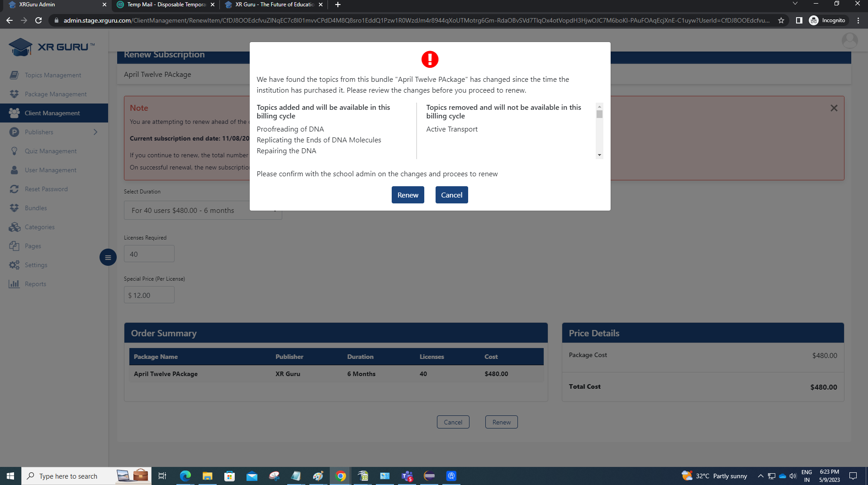Click the Windows Start button
868x485 pixels.
click(x=10, y=476)
